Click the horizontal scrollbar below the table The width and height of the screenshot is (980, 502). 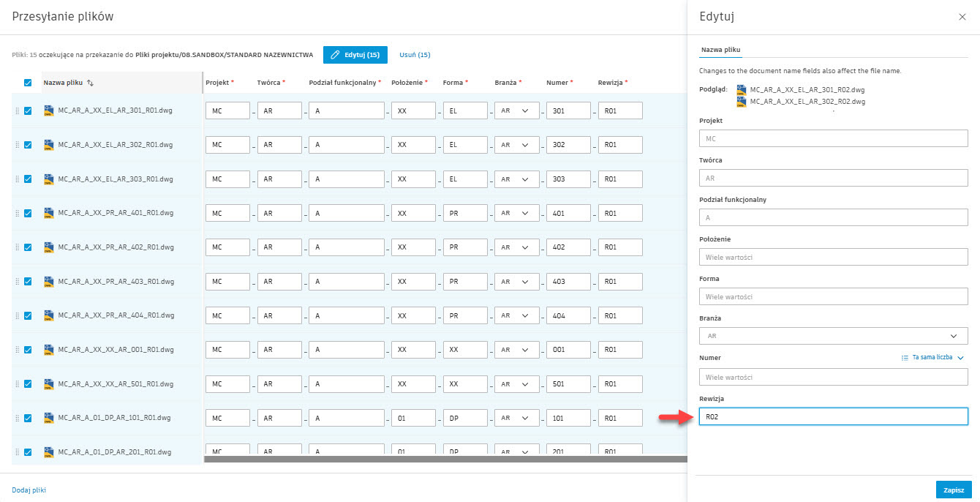445,460
